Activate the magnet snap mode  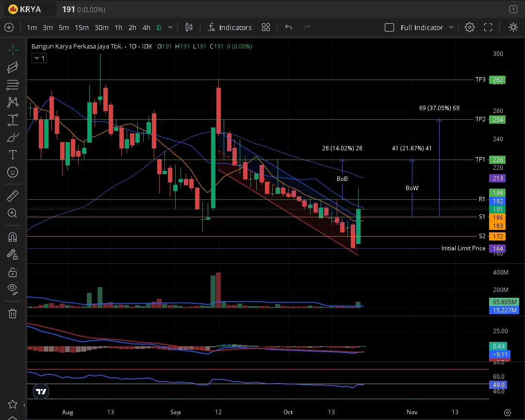pyautogui.click(x=13, y=237)
